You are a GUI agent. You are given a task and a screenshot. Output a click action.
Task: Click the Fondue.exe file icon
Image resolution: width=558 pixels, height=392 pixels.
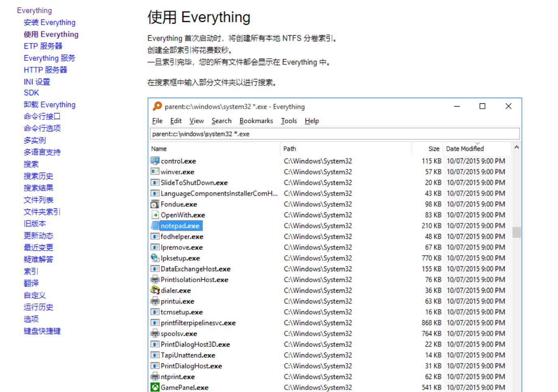pyautogui.click(x=155, y=204)
